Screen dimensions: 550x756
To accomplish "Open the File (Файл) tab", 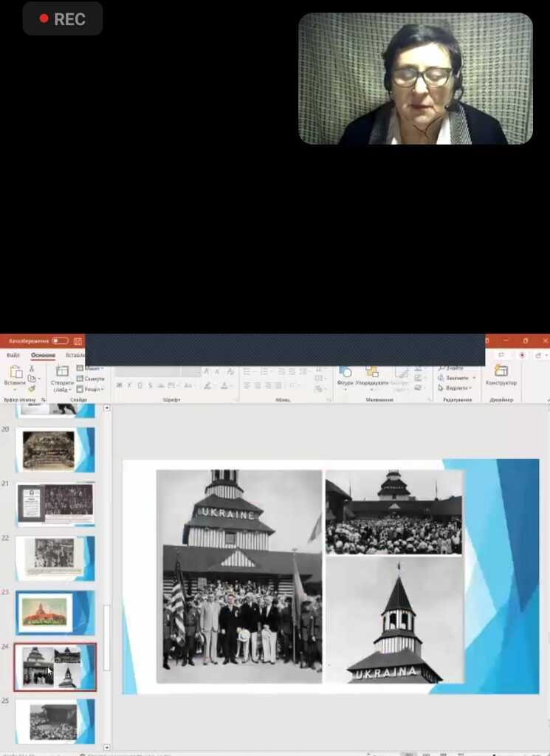I will 13,355.
